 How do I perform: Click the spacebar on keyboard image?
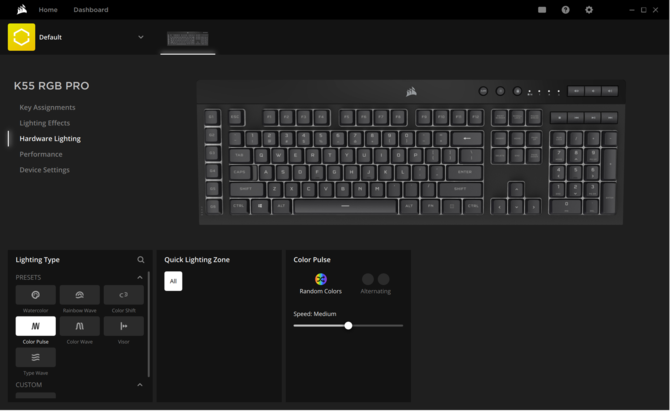click(x=345, y=206)
